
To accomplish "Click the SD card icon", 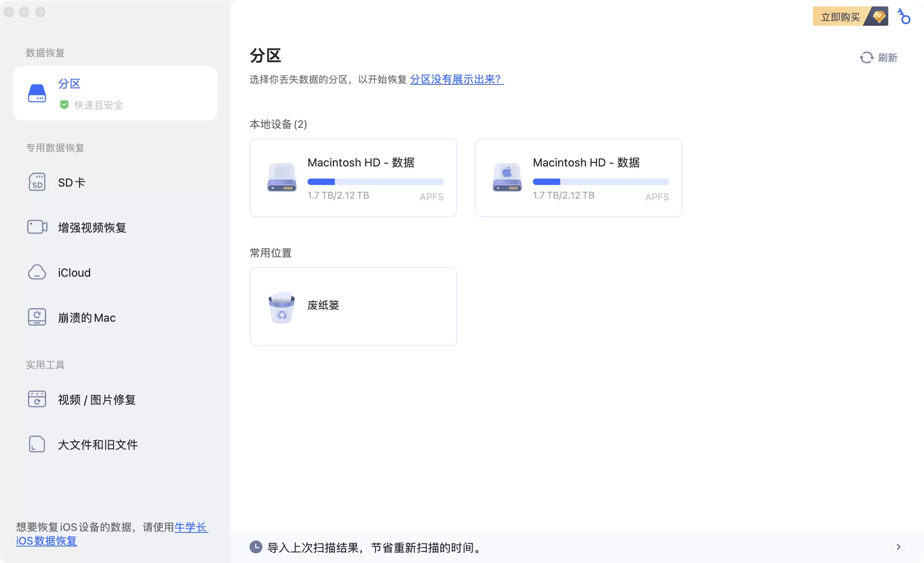I will [37, 182].
